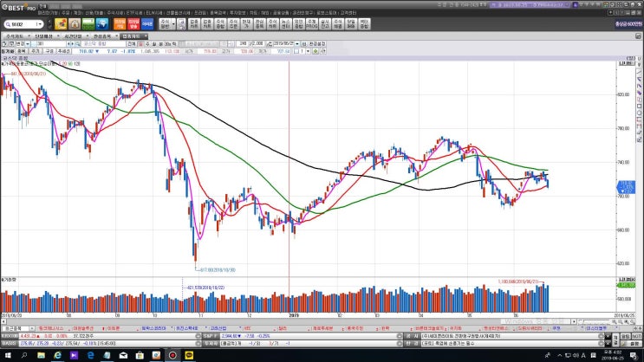The height and width of the screenshot is (362, 644).
Task: Select the 틱 (tick) chart period
Action: (x=174, y=43)
